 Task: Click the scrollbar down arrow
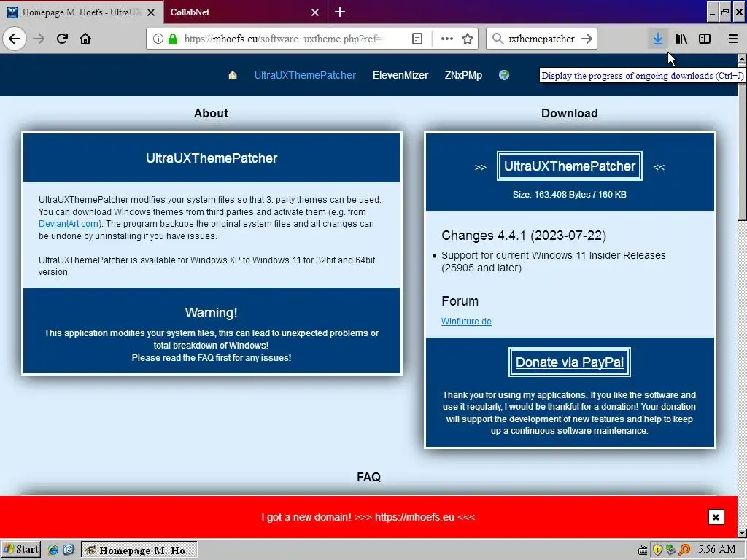point(742,533)
